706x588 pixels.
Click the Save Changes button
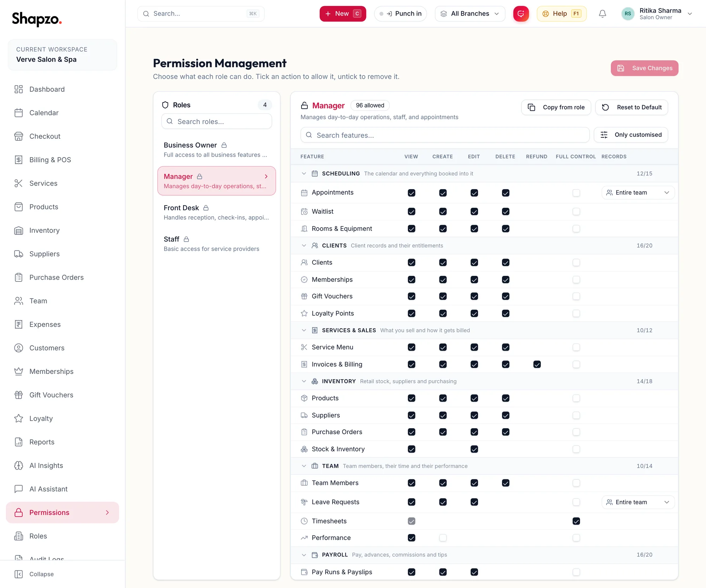click(x=645, y=68)
